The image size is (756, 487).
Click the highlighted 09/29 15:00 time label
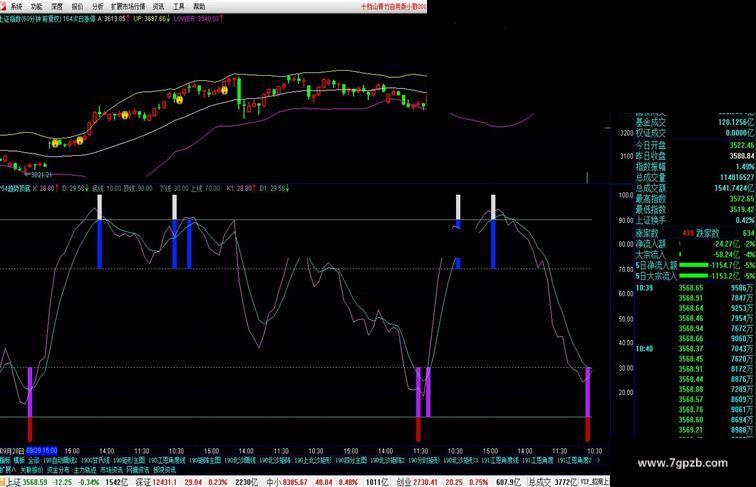[x=41, y=451]
